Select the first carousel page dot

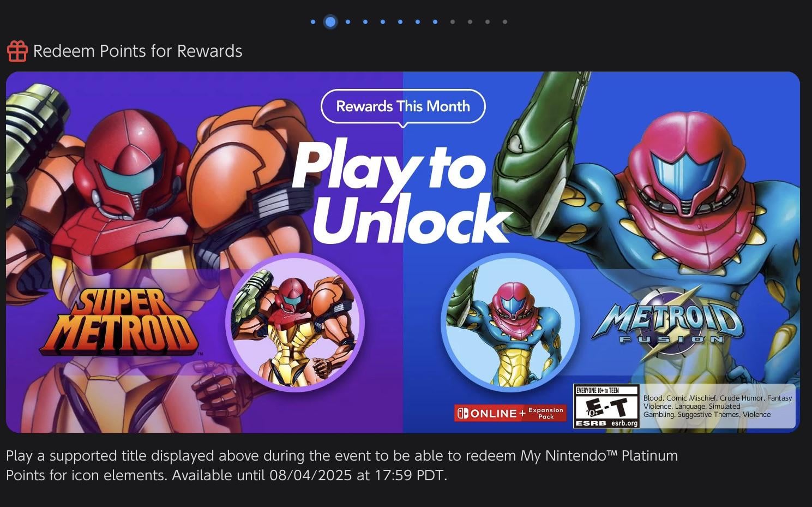313,22
